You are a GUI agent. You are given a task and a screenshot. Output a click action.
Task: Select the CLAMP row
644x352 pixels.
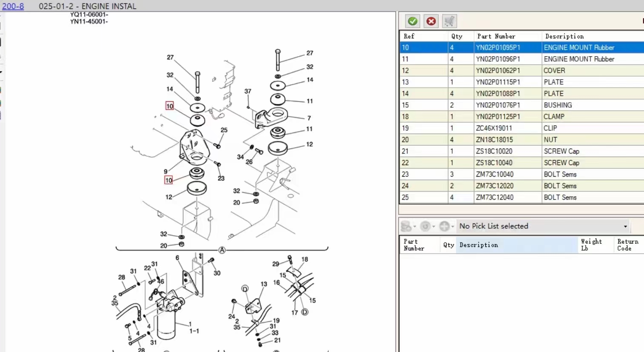[522, 117]
